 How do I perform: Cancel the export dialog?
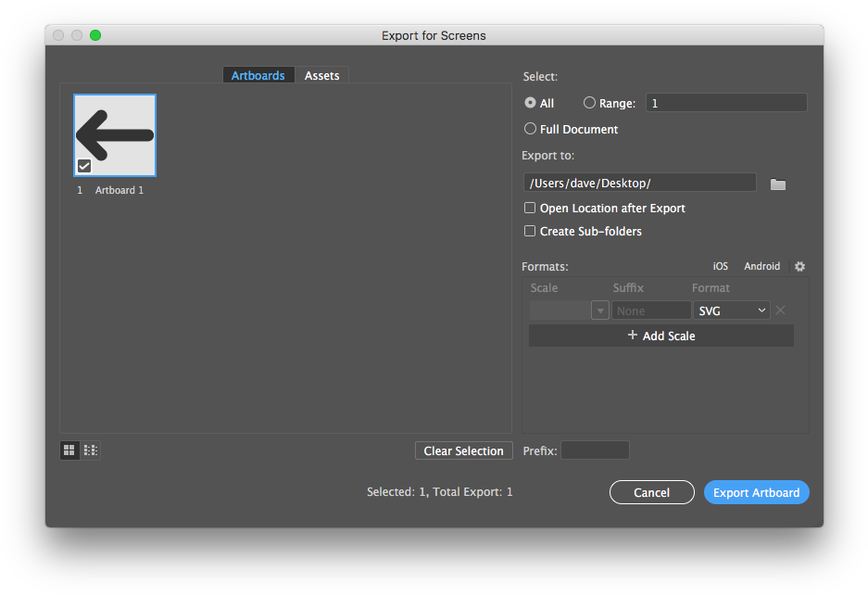coord(651,492)
